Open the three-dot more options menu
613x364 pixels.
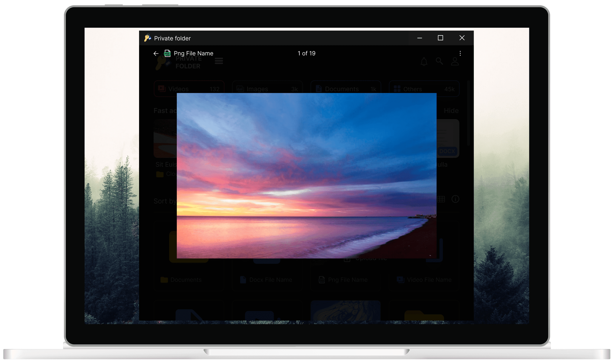(460, 53)
